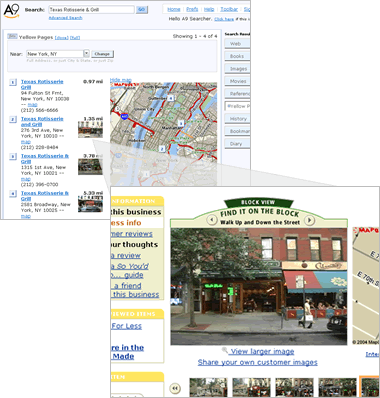Click result number 2 marker icon in list
The image size is (380, 398).
point(13,119)
